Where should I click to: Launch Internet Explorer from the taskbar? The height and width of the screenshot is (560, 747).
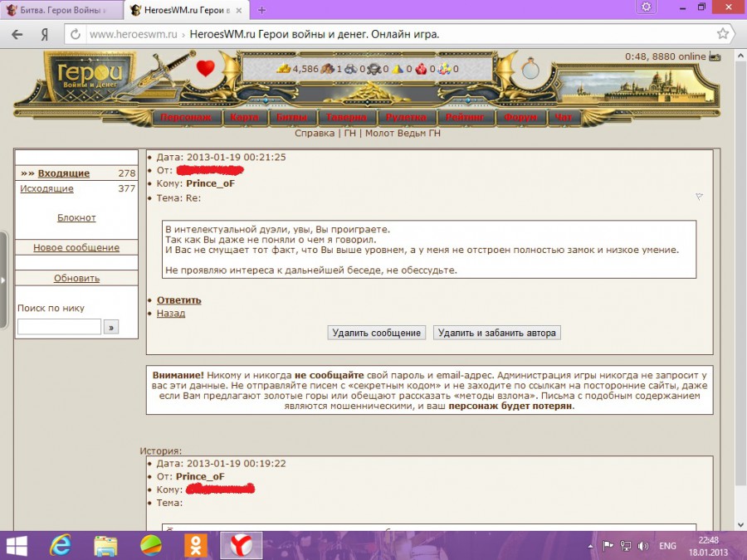[x=61, y=546]
